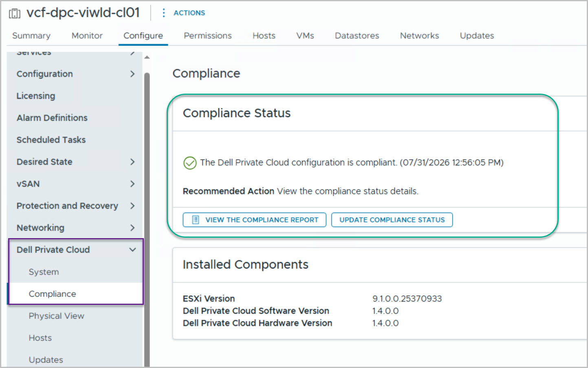Click Dell Private Cloud Hardware Version label
This screenshot has height=368, width=588.
coord(258,323)
